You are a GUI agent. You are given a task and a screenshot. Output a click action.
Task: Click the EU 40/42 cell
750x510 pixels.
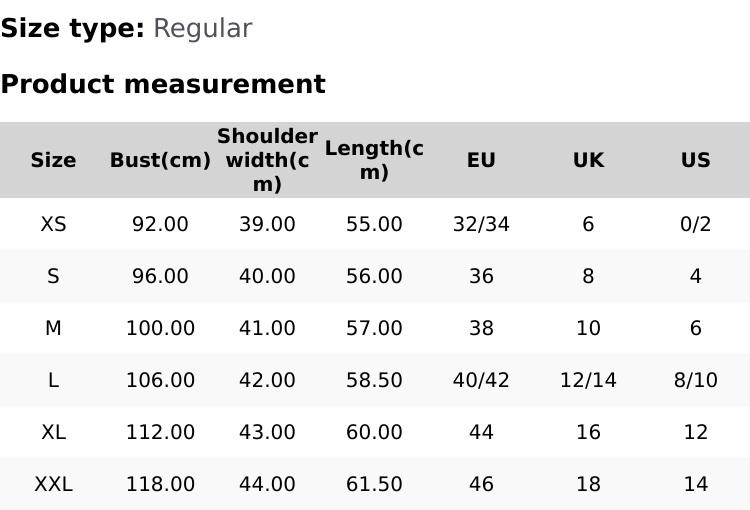[x=481, y=380]
